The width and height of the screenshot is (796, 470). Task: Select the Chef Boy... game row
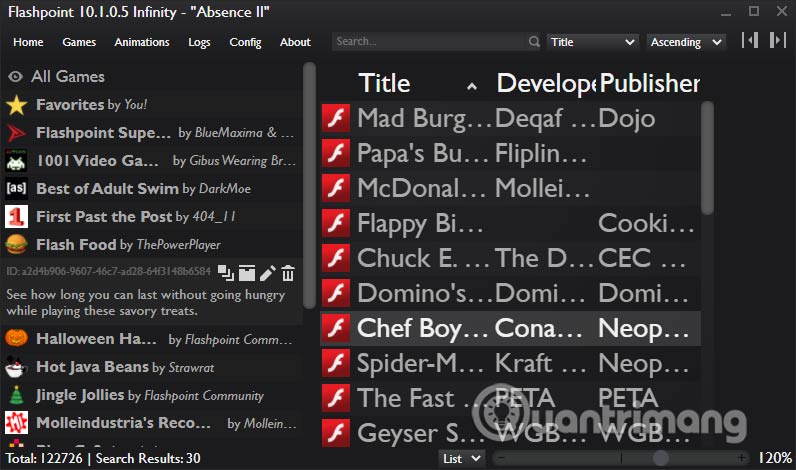click(510, 328)
